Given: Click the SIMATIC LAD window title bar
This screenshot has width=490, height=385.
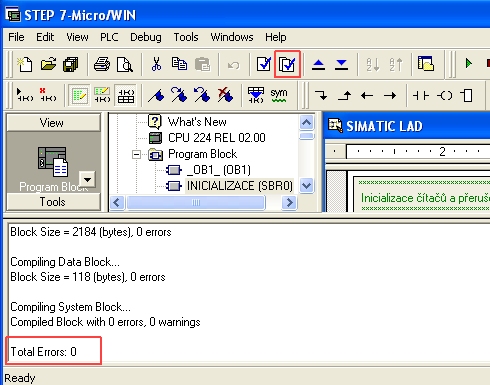Looking at the screenshot, I should tap(407, 126).
